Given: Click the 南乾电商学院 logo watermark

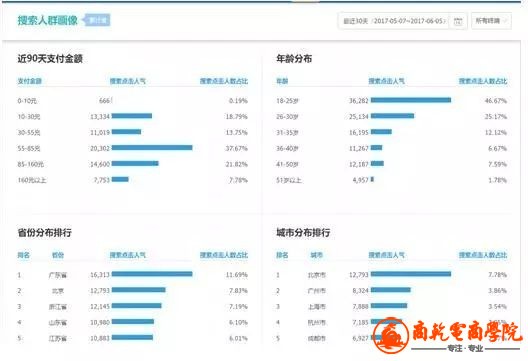Looking at the screenshot, I should coord(447,334).
